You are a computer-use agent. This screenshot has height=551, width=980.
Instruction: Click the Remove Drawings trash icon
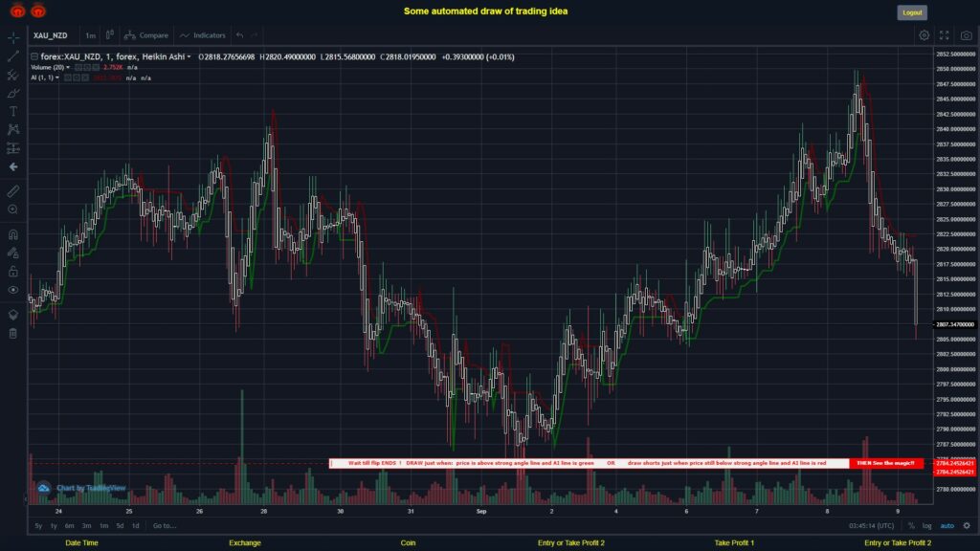13,332
